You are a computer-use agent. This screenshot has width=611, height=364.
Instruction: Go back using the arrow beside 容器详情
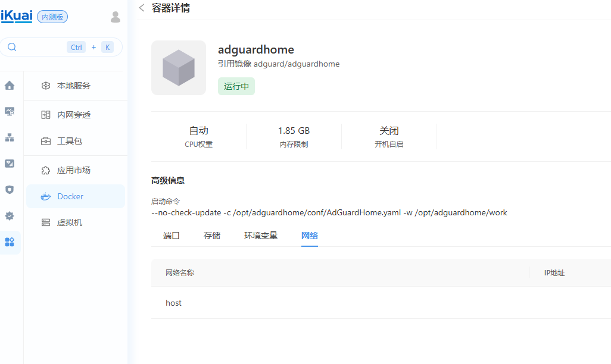pyautogui.click(x=142, y=8)
